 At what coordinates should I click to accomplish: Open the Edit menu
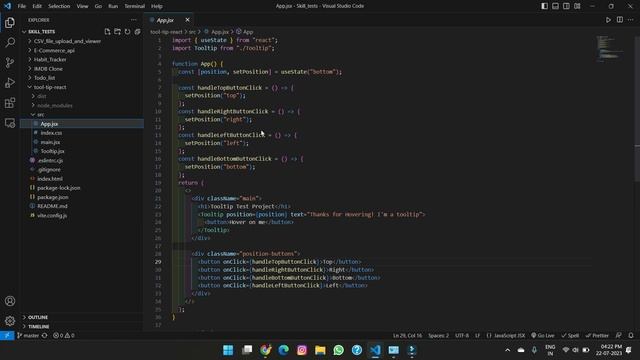[x=37, y=6]
